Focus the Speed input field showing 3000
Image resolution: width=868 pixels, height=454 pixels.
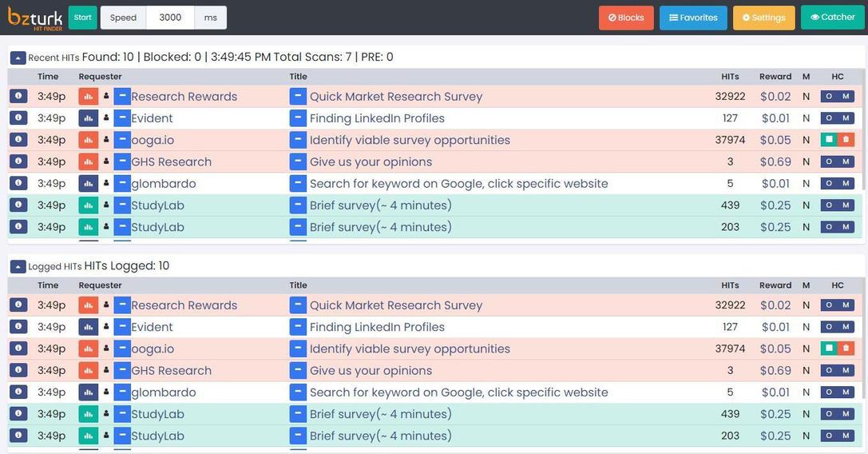click(x=170, y=18)
